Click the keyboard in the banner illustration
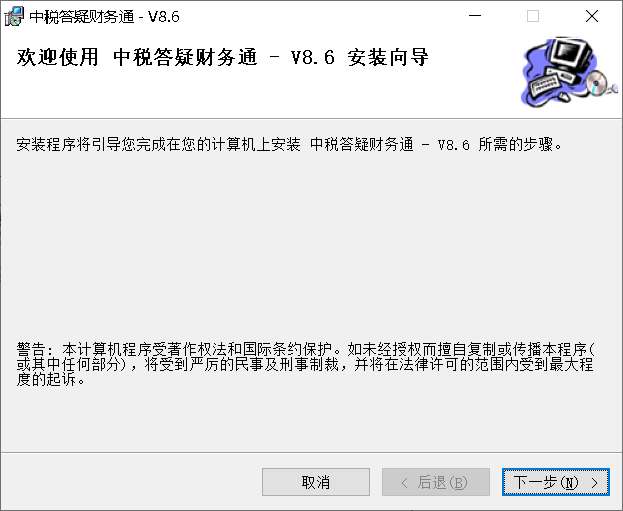623x511 pixels. (545, 83)
